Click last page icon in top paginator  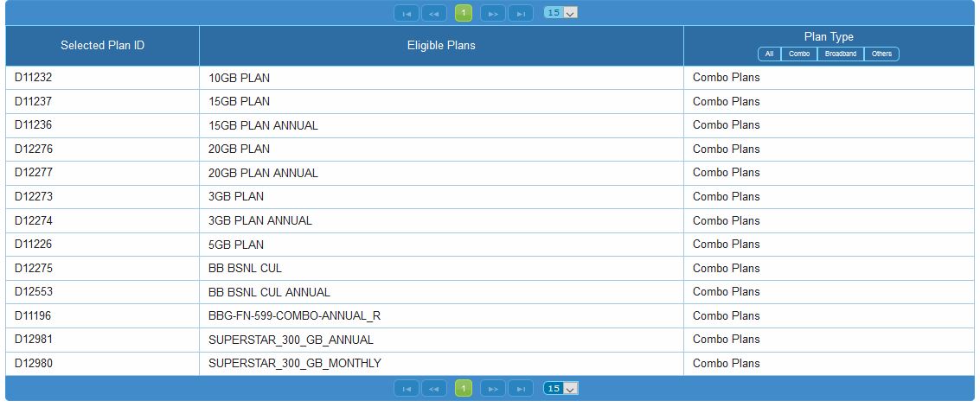coord(521,13)
